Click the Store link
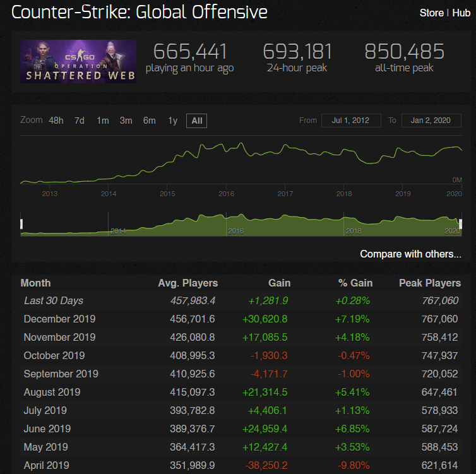Viewport: 476px width, 474px height. tap(431, 13)
